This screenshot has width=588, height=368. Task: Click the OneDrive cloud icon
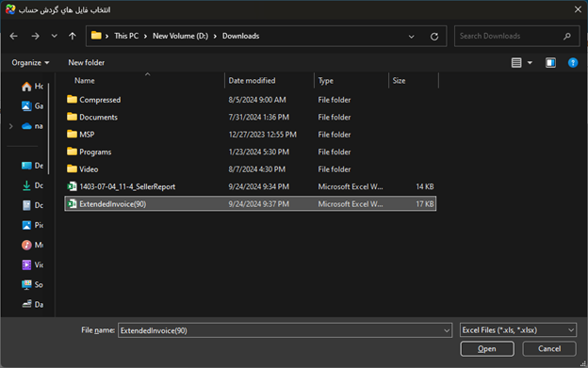(x=26, y=126)
